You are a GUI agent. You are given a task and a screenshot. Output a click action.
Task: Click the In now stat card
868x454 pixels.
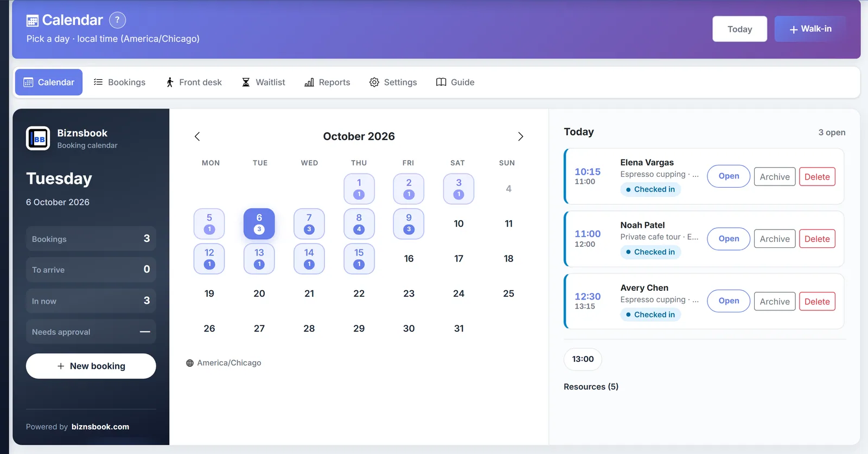(91, 301)
